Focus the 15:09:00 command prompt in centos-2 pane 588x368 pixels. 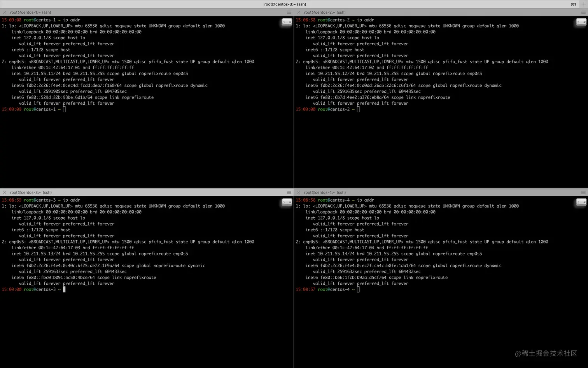(327, 109)
